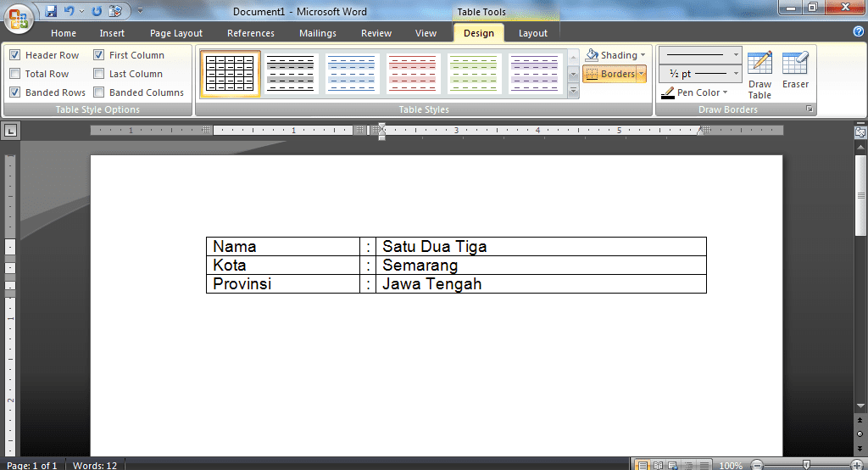Enable the Banded Columns checkbox
This screenshot has height=470, width=868.
point(99,92)
